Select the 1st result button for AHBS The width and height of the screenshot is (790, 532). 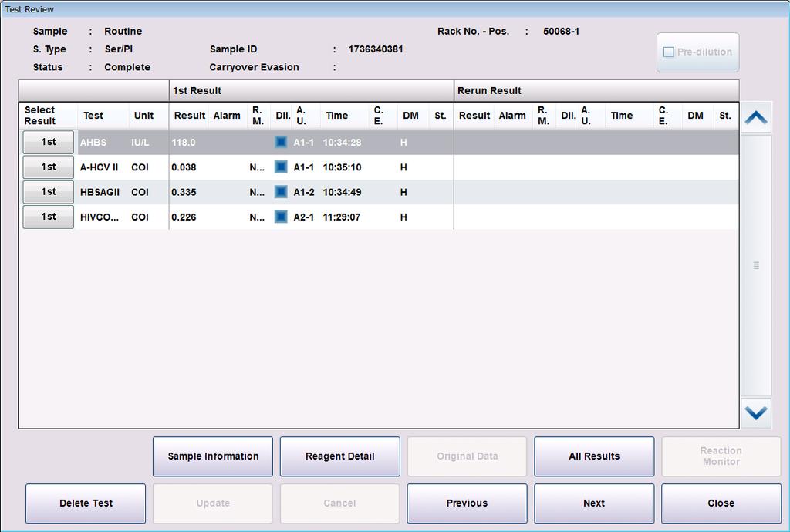pos(49,142)
